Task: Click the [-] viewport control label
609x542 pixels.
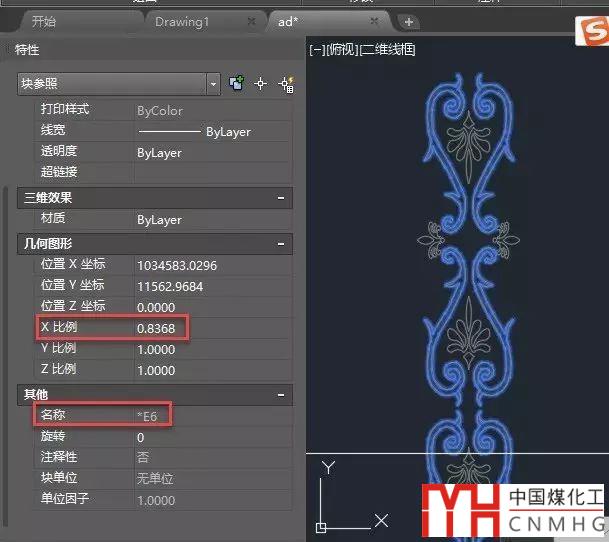Action: pyautogui.click(x=317, y=49)
